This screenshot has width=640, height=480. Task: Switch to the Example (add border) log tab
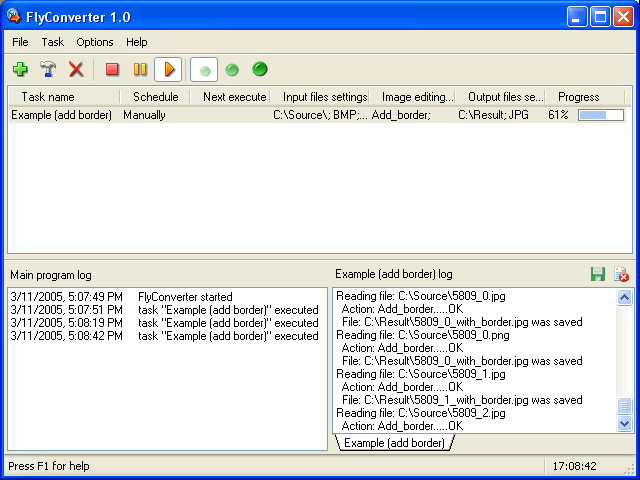394,443
